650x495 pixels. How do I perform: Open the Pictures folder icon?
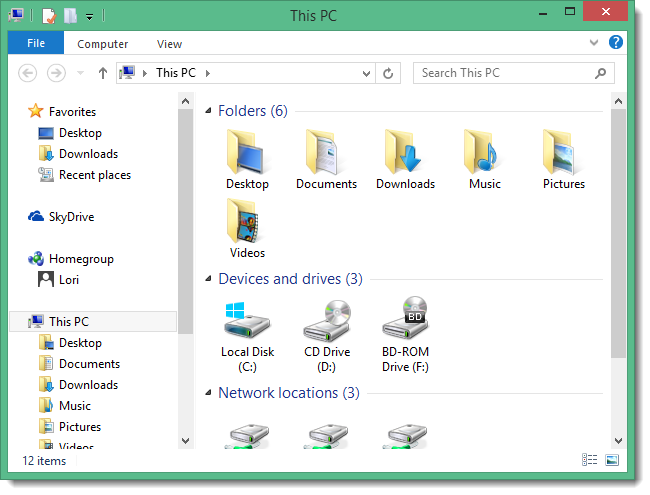pyautogui.click(x=563, y=160)
